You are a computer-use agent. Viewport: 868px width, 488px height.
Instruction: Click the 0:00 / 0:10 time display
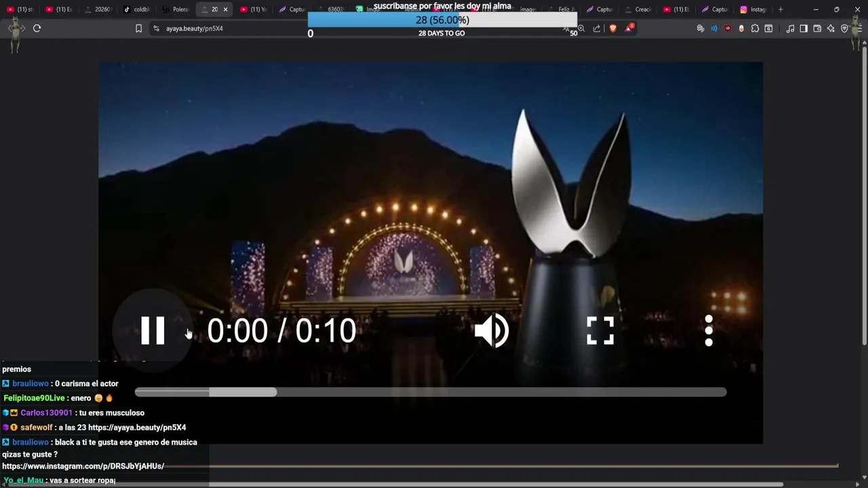pyautogui.click(x=281, y=331)
